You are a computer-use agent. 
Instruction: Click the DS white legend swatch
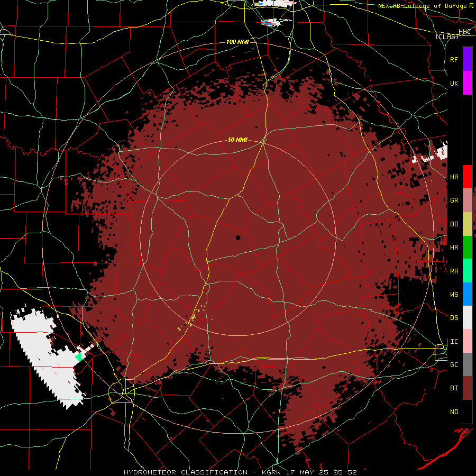(467, 317)
